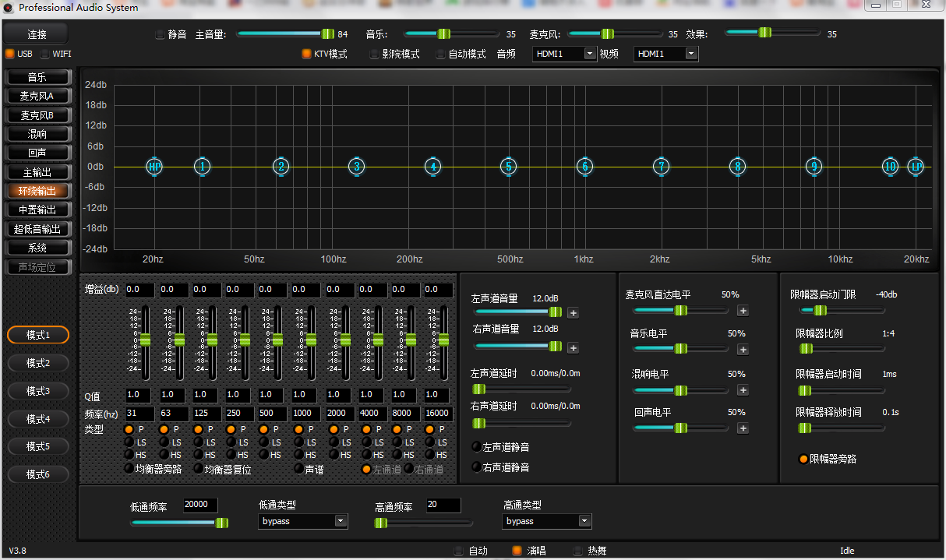Load preset 模式2
The height and width of the screenshot is (560, 946).
tap(38, 363)
